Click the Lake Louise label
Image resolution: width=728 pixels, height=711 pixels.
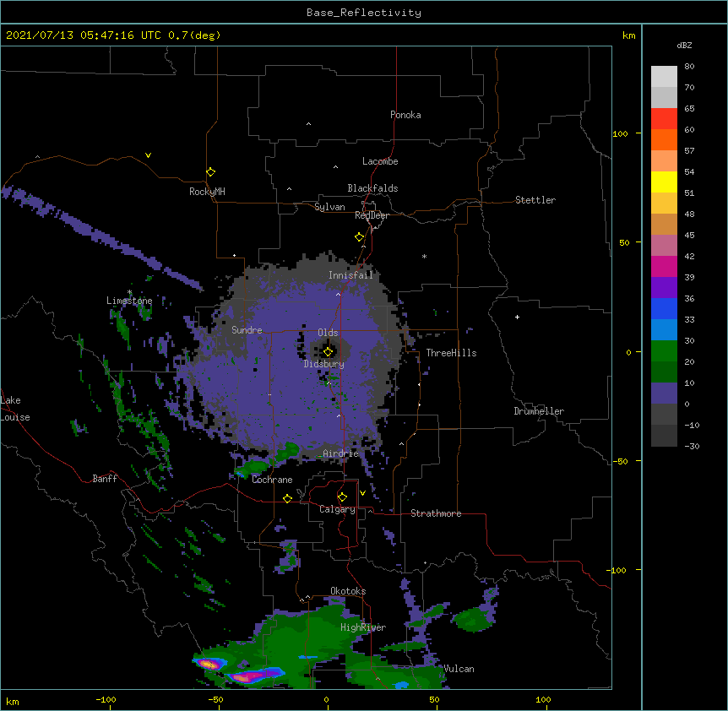click(15, 409)
